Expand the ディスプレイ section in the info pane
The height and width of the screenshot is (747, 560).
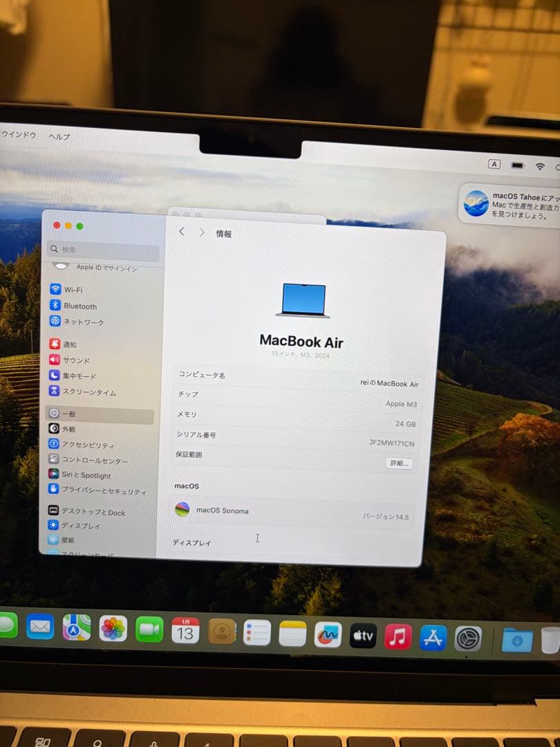(191, 542)
